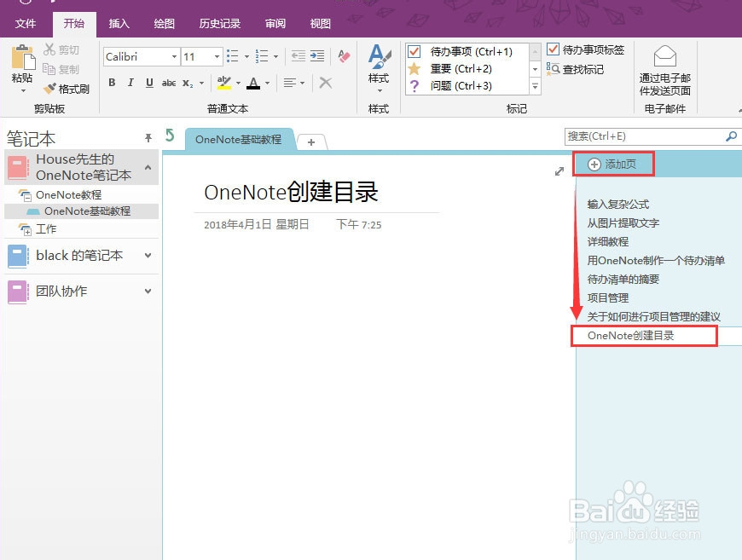Email the page via envelope icon
Screen dimensions: 742x560
(665, 56)
